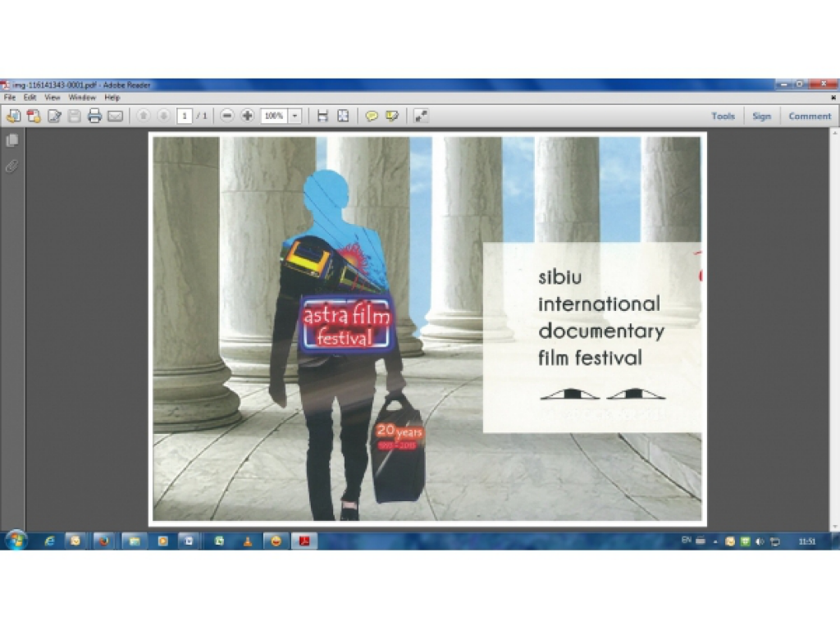Image resolution: width=840 pixels, height=630 pixels.
Task: Click the astra film festival poster page
Action: tap(427, 328)
